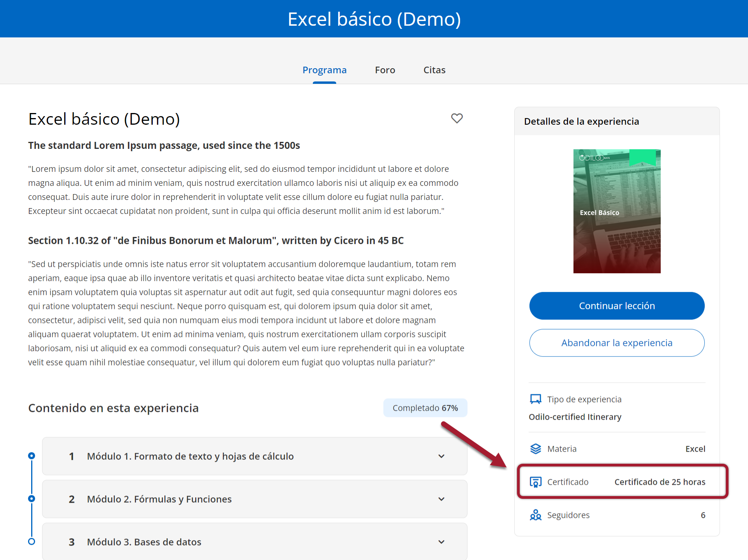Click the Certificado badge icon
Screen dimensions: 748x560
(x=536, y=482)
